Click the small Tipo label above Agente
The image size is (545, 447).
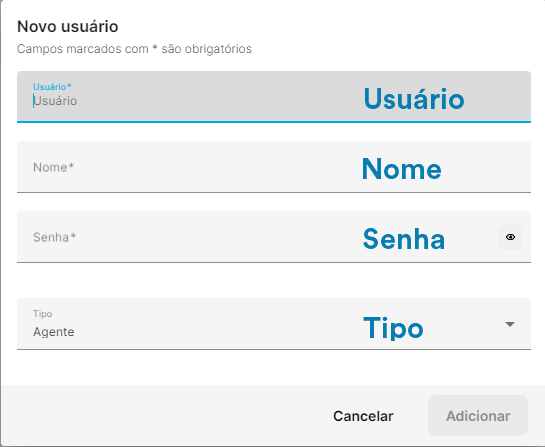pos(43,314)
